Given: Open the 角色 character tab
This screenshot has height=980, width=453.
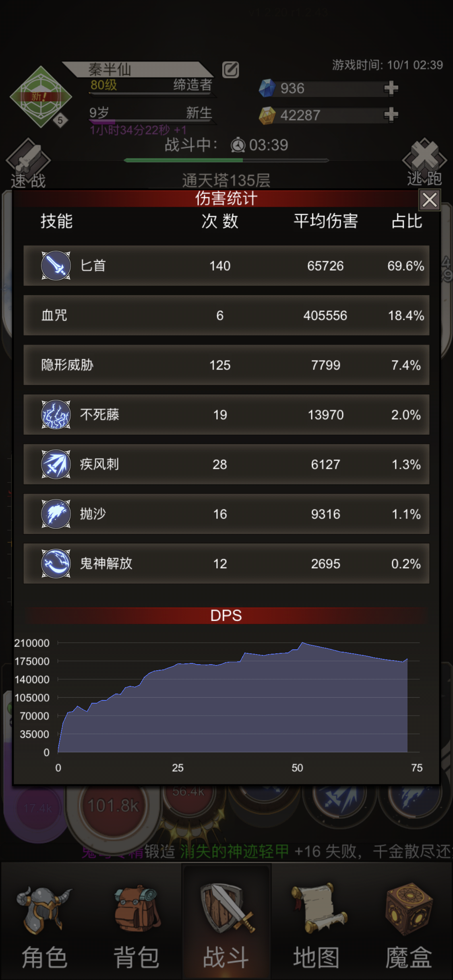Looking at the screenshot, I should [44, 921].
